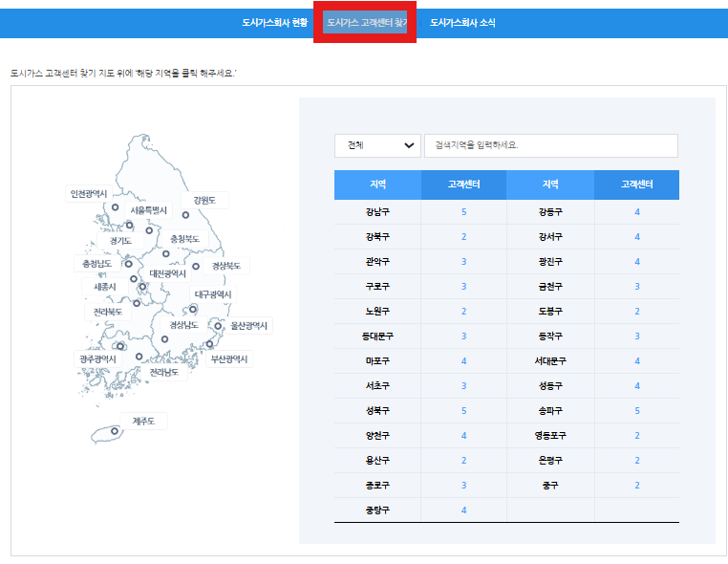The width and height of the screenshot is (728, 564).
Task: Open 은평구 customer center count
Action: point(637,461)
